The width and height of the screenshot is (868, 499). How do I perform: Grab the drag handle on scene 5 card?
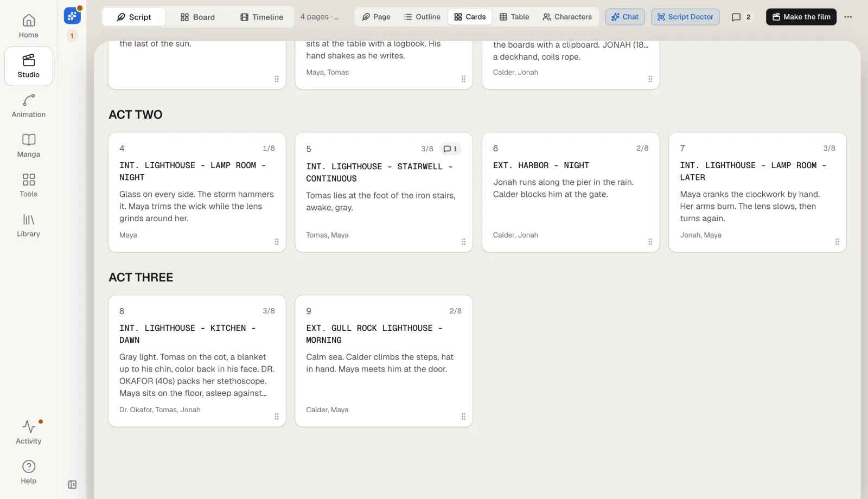463,242
